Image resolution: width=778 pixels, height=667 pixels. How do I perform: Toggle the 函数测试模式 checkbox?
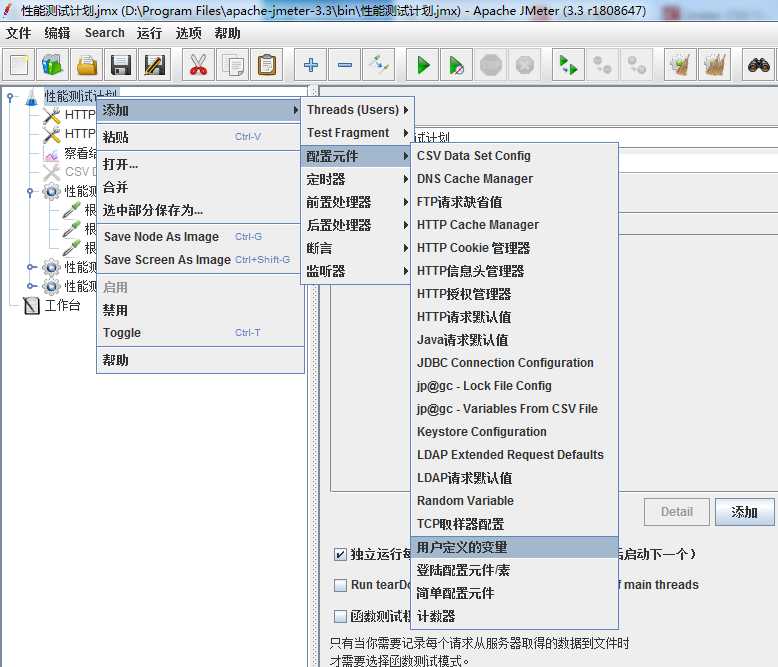coord(340,616)
